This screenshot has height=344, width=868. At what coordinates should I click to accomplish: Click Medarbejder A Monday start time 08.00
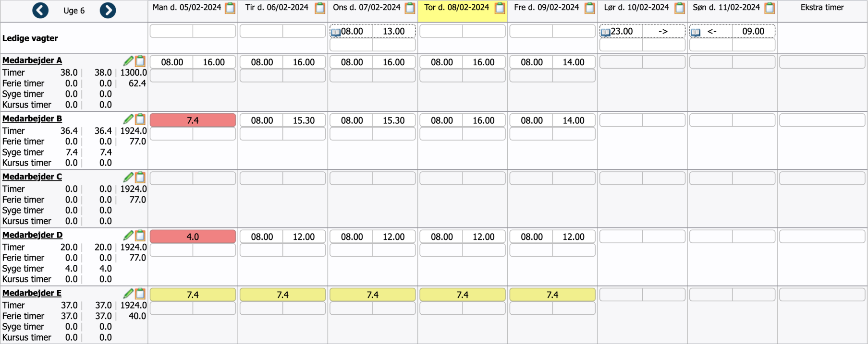tap(172, 62)
